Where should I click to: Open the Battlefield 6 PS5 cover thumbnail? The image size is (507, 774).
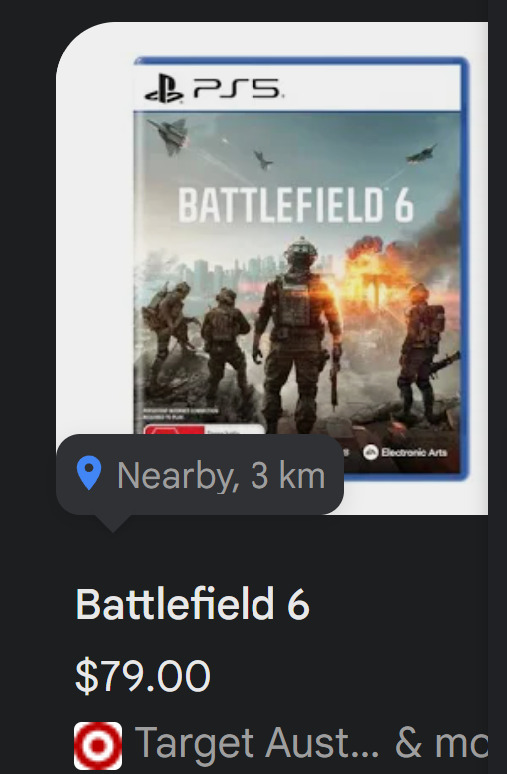pyautogui.click(x=301, y=269)
